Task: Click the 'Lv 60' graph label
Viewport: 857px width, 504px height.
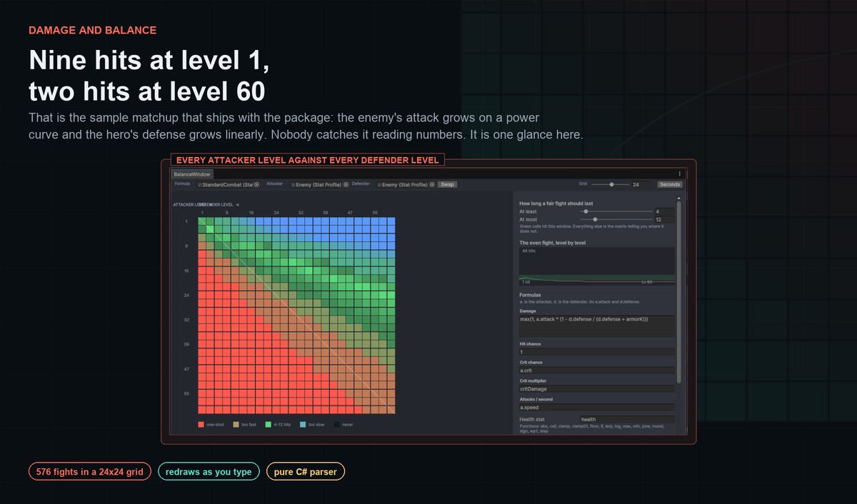Action: pyautogui.click(x=647, y=282)
